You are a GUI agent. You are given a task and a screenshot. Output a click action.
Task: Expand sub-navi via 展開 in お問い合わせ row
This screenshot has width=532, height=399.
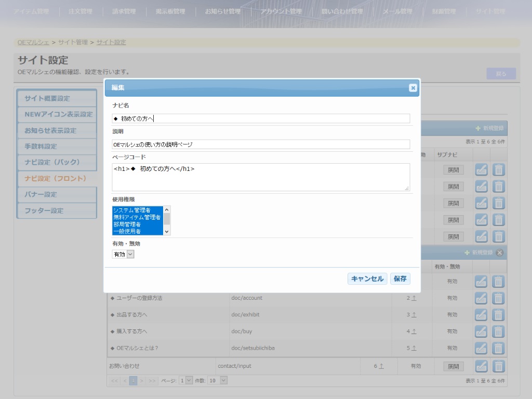(454, 366)
